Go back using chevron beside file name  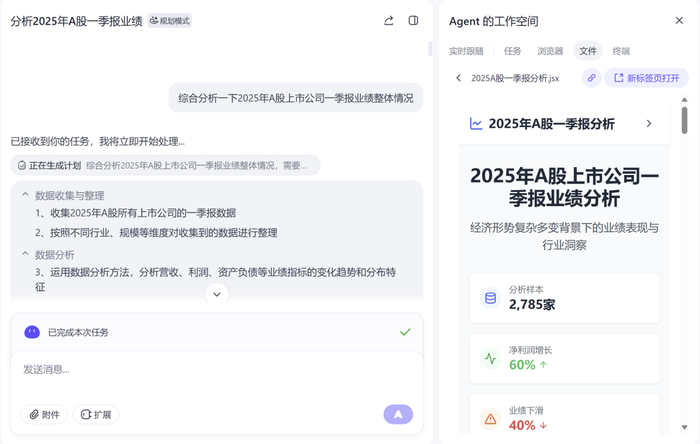(x=458, y=78)
